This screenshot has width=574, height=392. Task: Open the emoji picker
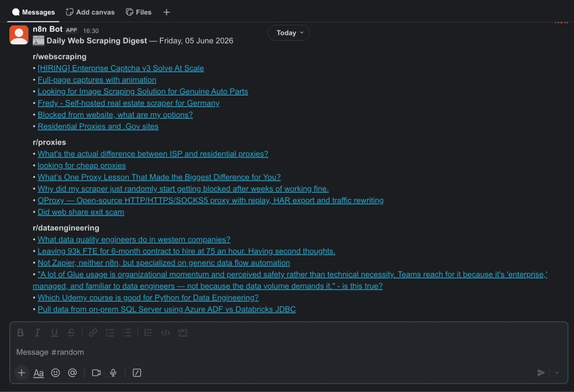(55, 373)
